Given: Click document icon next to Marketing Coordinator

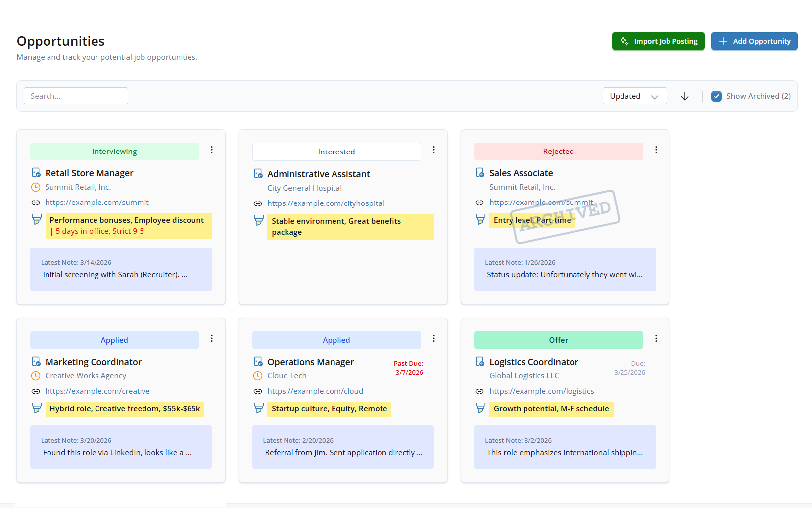Looking at the screenshot, I should click(x=36, y=362).
